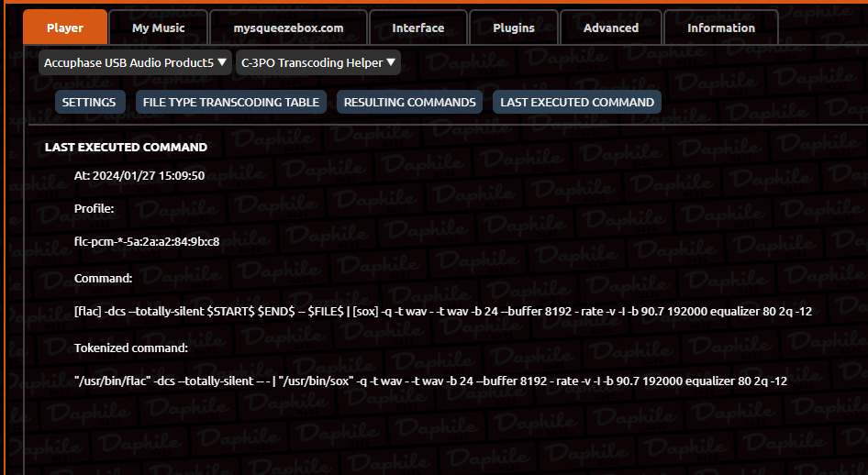Click the 'Command:' label

(x=104, y=278)
